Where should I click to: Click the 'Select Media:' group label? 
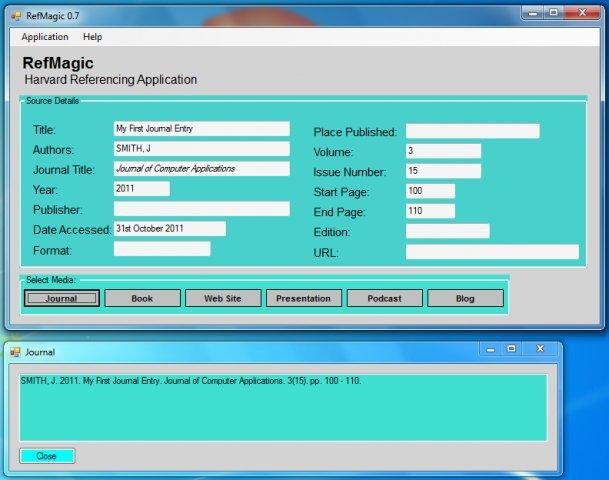[x=51, y=280]
